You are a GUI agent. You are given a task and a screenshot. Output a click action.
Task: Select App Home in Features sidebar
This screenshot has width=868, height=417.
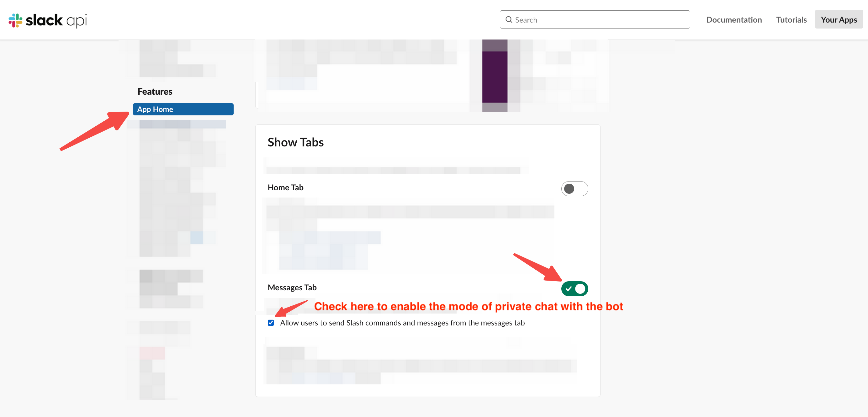(183, 109)
